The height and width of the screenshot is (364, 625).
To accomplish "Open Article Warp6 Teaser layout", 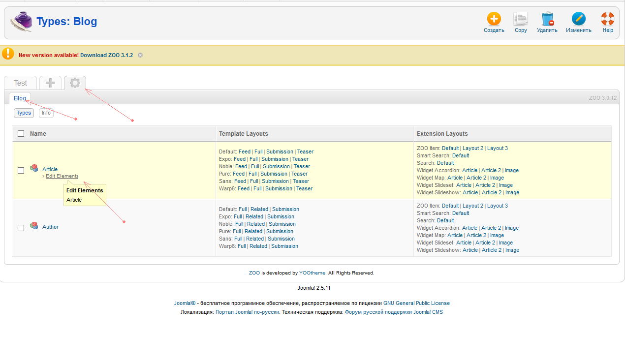I will pyautogui.click(x=304, y=188).
